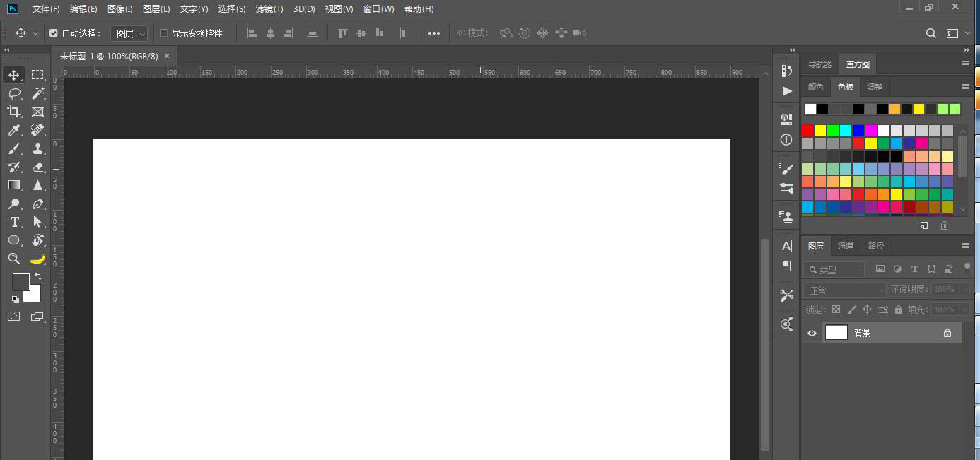Change screen mode button in toolbox
980x460 pixels.
coord(37,317)
